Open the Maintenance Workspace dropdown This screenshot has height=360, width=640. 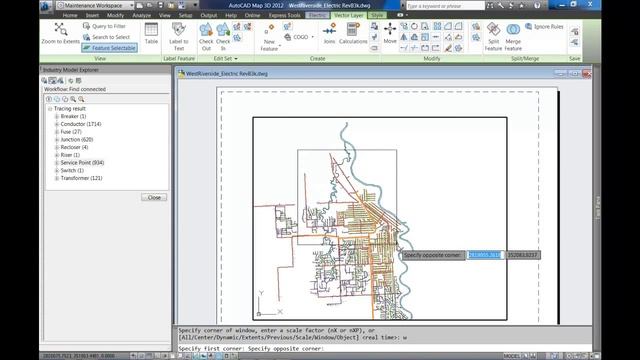pos(96,5)
